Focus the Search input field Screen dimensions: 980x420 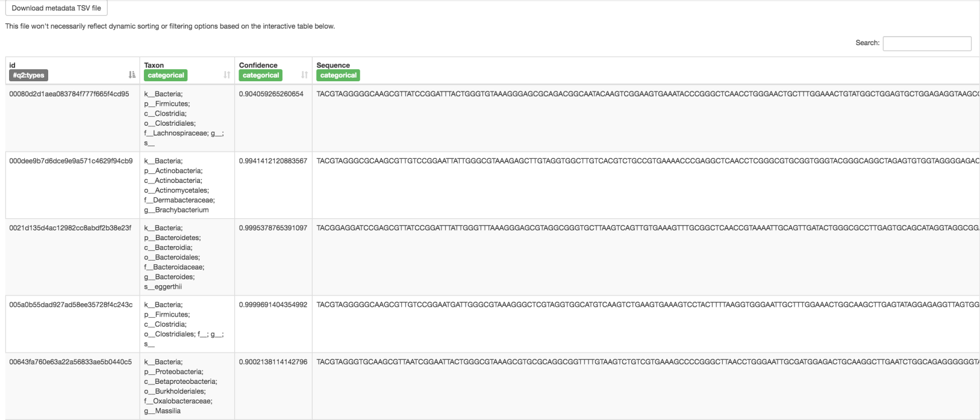[926, 43]
